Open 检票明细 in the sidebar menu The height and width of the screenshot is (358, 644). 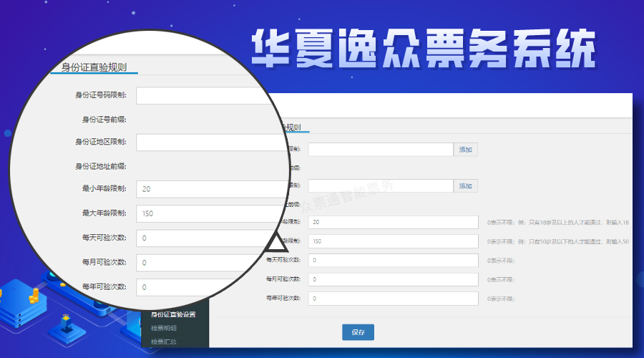[x=163, y=328]
